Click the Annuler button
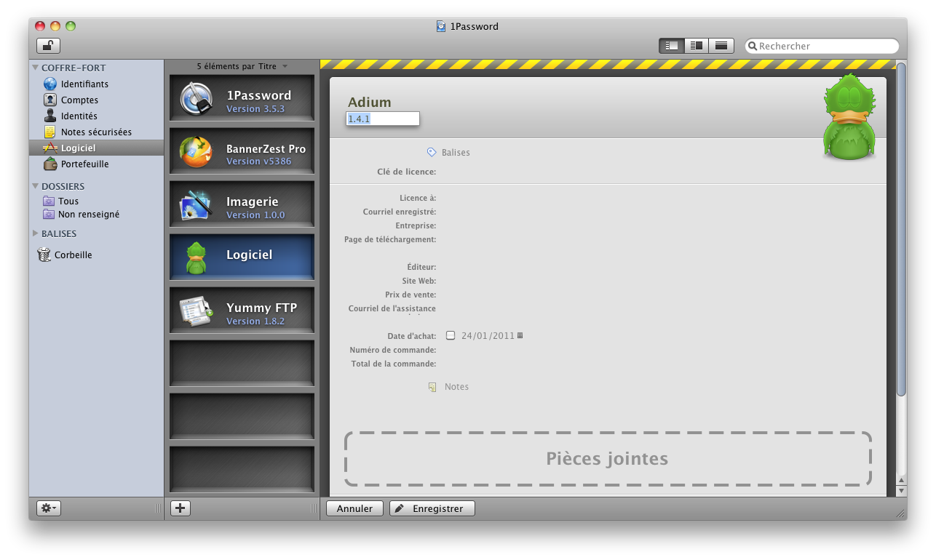This screenshot has height=560, width=936. point(354,508)
